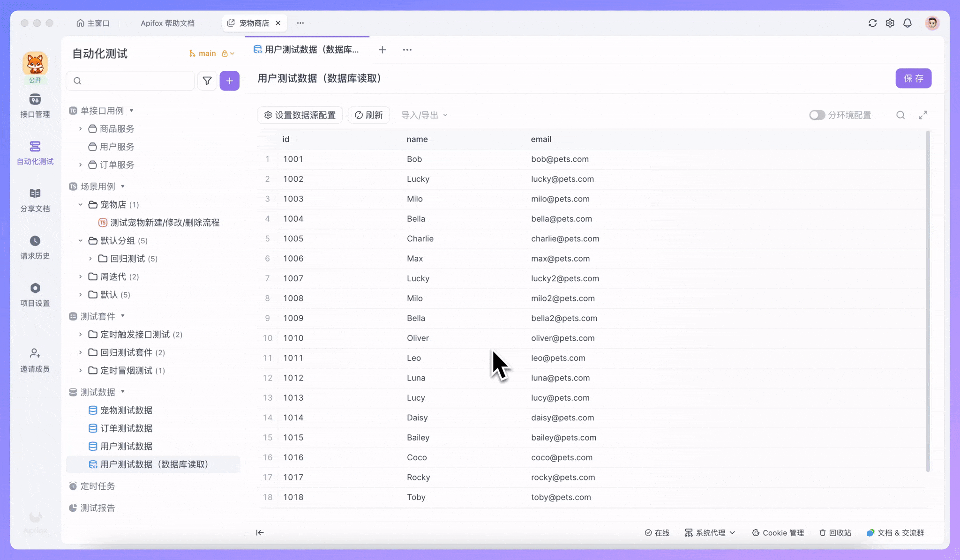960x560 pixels.
Task: Open the filter icon beside the search box
Action: click(x=207, y=81)
